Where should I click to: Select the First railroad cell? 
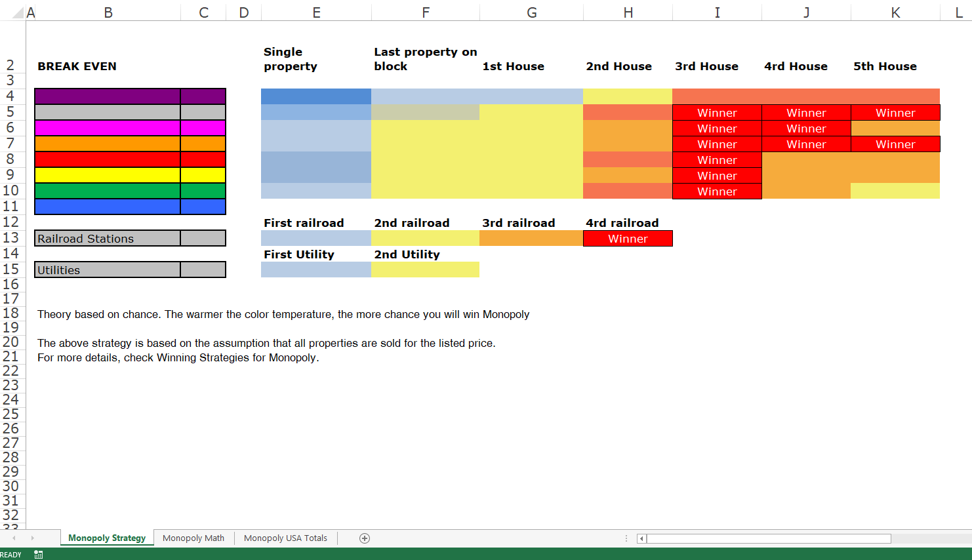click(316, 223)
